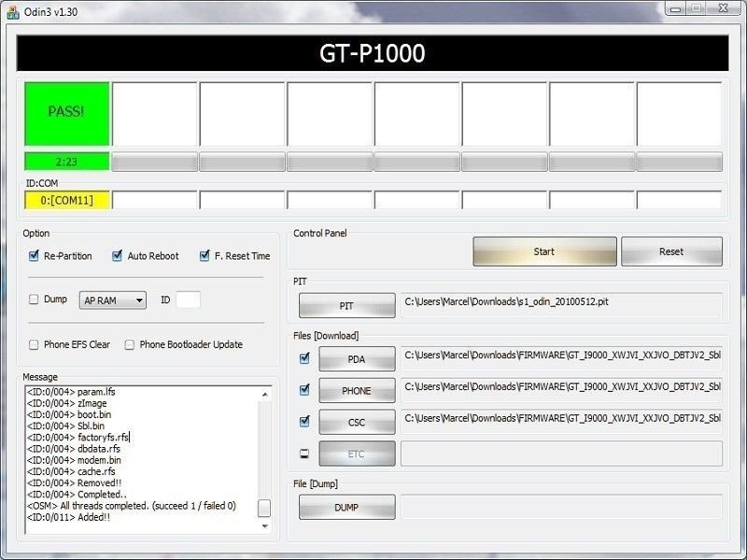Open the CSC file chooser button

[357, 422]
